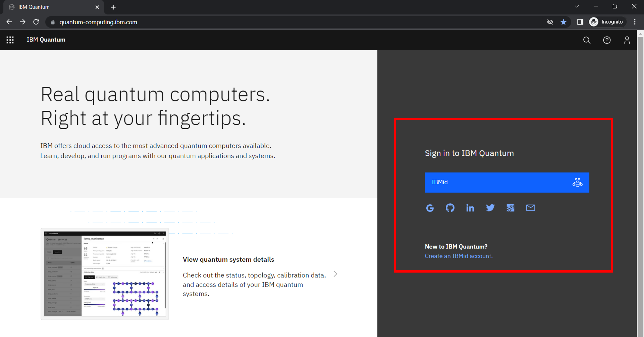Toggle the browser side panel icon
The height and width of the screenshot is (337, 644).
pos(580,22)
